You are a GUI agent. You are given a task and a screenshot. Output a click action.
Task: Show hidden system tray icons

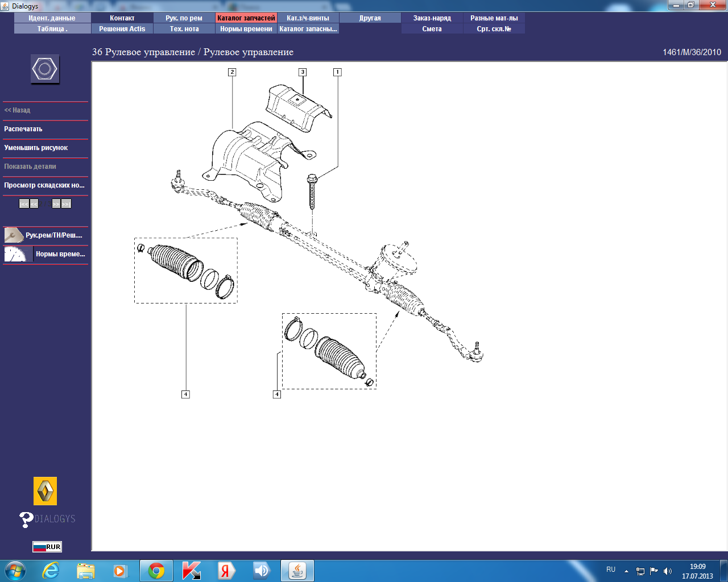coord(626,571)
